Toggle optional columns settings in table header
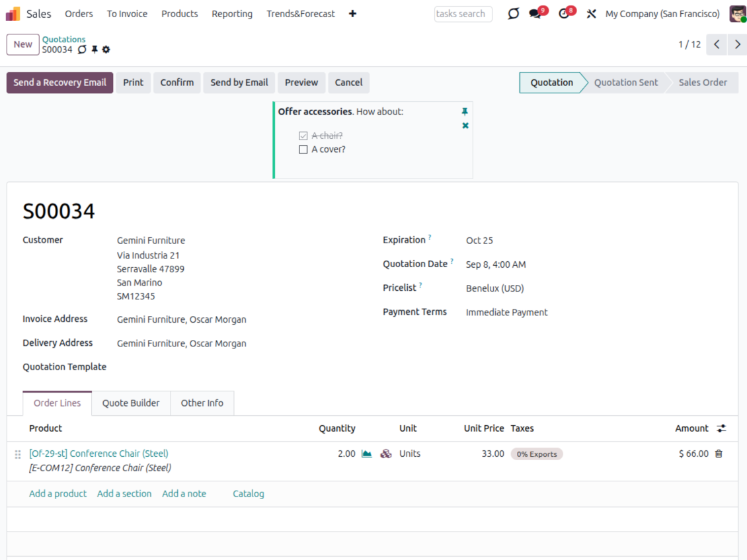Viewport: 747px width, 560px height. click(721, 428)
